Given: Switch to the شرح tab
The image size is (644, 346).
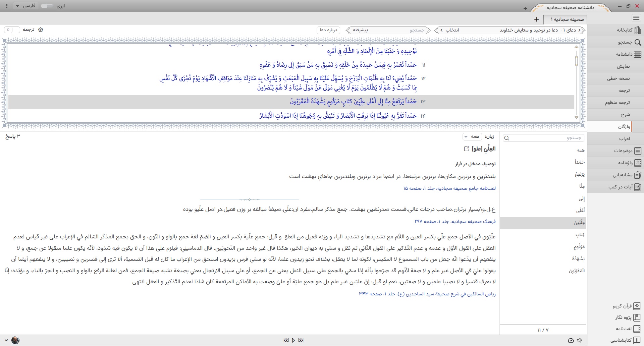Looking at the screenshot, I should point(625,115).
